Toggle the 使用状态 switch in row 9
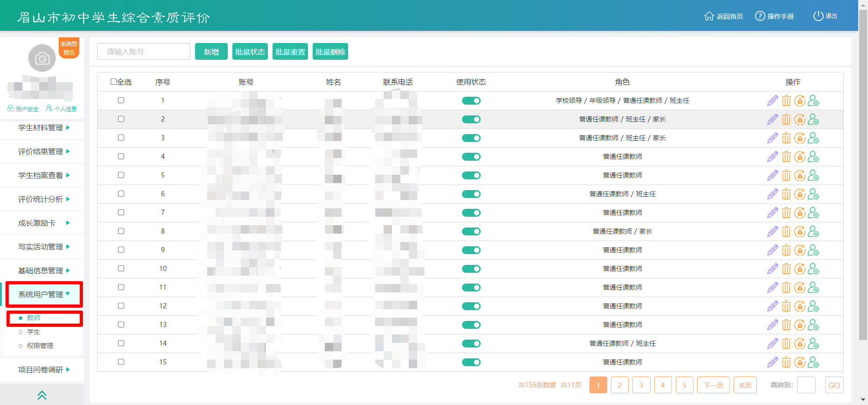 click(471, 250)
